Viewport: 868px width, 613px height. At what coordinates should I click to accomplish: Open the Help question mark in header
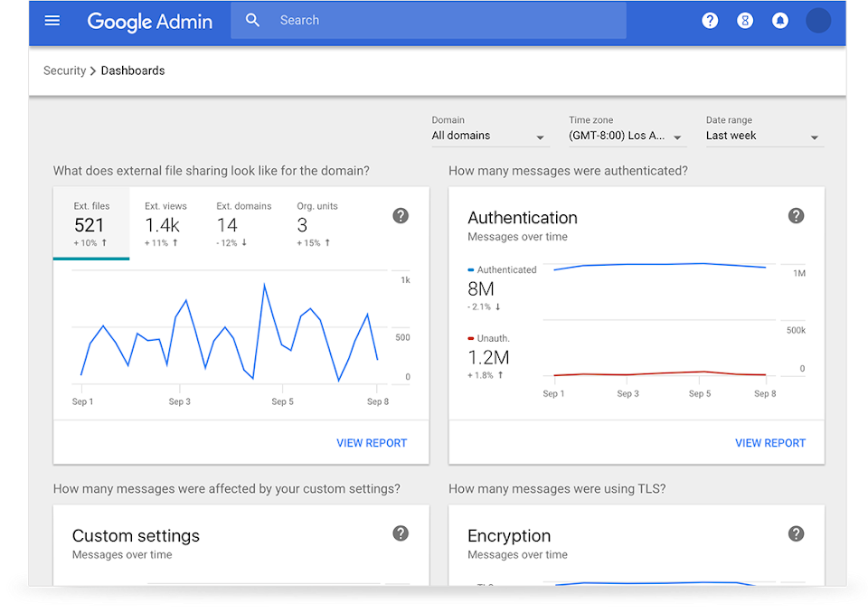pyautogui.click(x=710, y=21)
